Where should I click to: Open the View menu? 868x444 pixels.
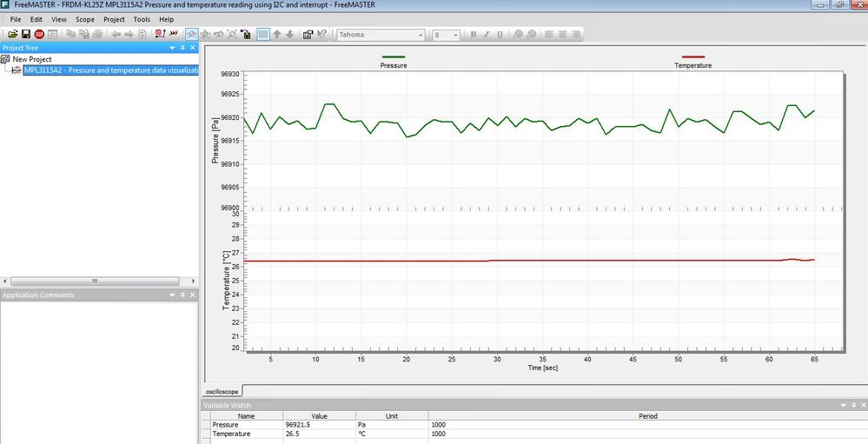coord(59,19)
